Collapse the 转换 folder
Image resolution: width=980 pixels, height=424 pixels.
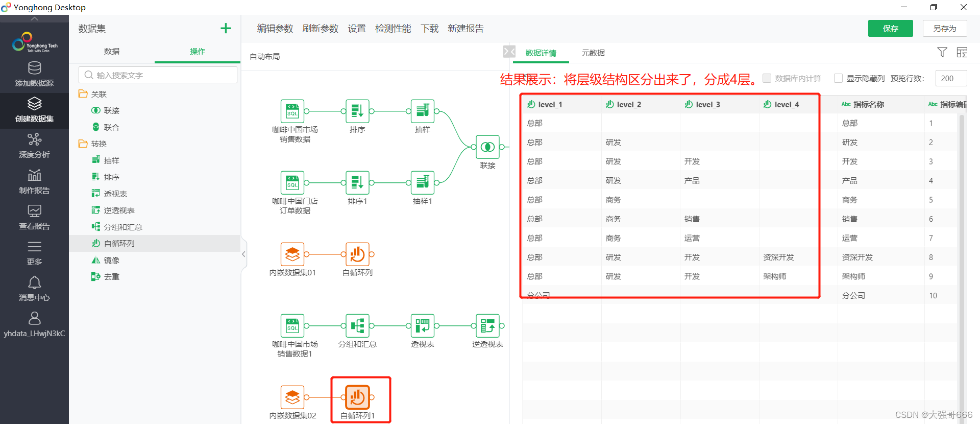tap(83, 144)
